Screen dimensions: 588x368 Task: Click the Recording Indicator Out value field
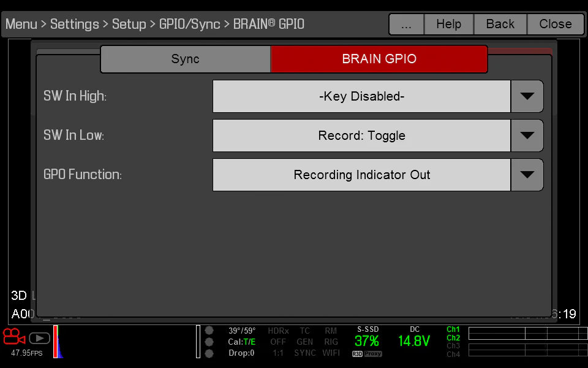pyautogui.click(x=361, y=175)
